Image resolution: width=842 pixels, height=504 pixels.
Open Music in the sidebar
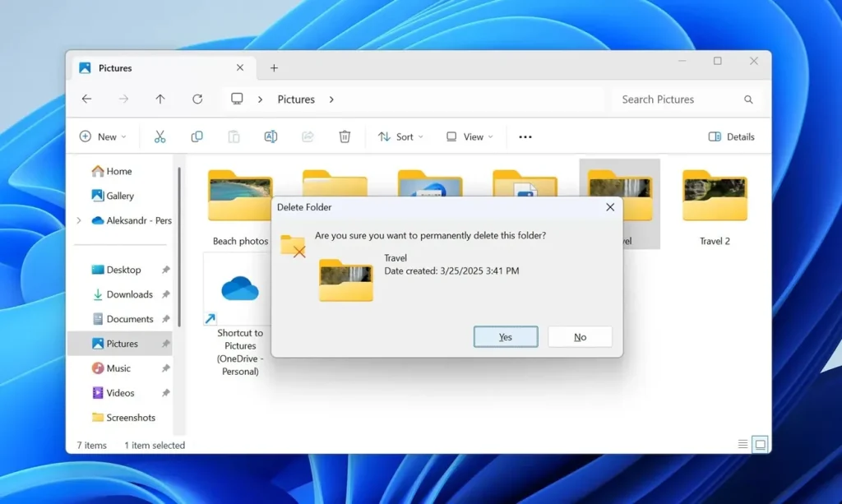[111, 368]
